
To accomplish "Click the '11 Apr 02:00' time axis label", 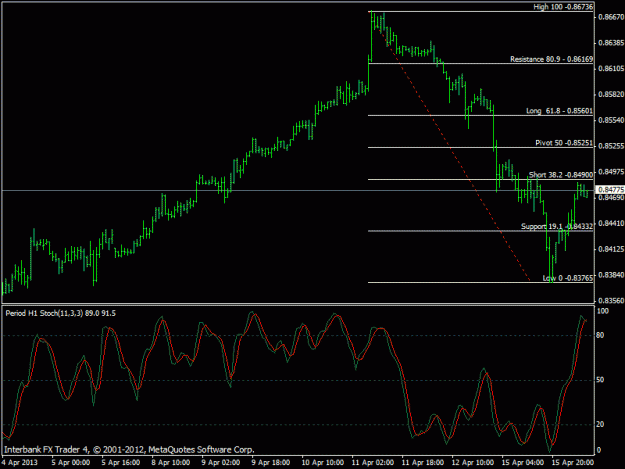I will pyautogui.click(x=373, y=462).
